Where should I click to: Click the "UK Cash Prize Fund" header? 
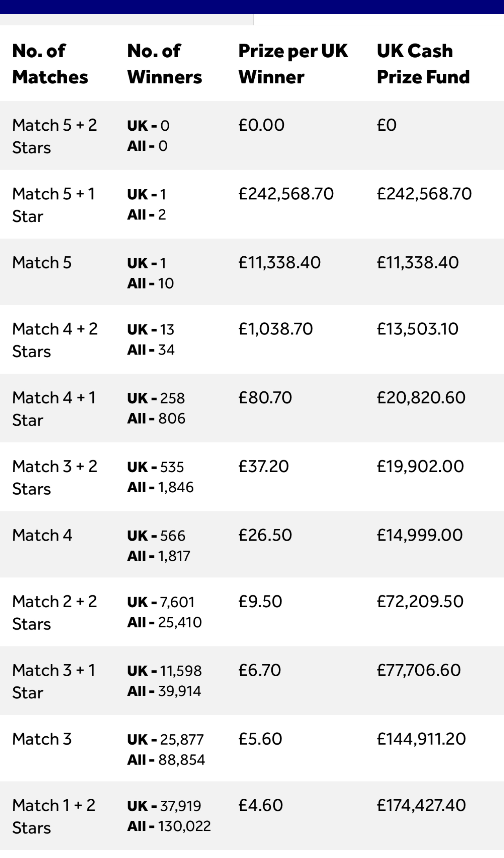point(423,64)
